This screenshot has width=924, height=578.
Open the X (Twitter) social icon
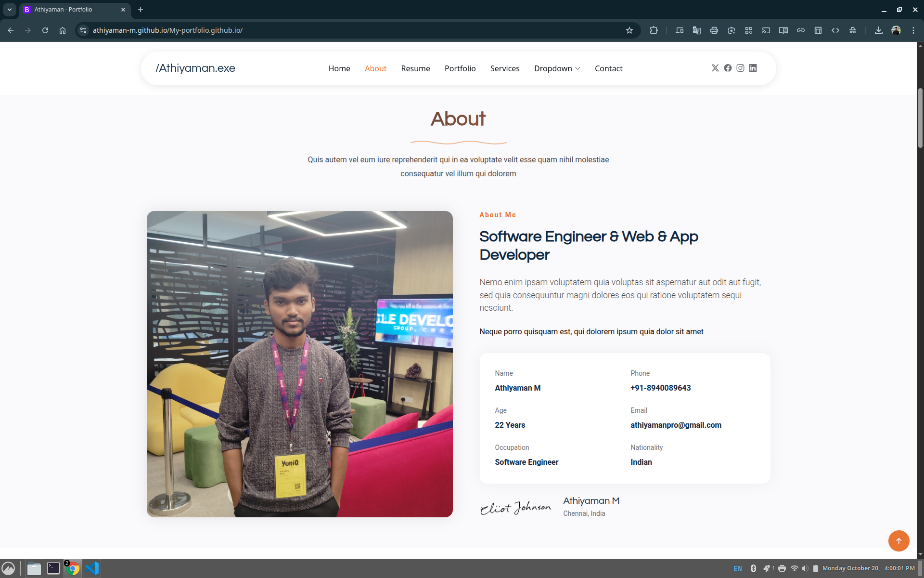715,68
